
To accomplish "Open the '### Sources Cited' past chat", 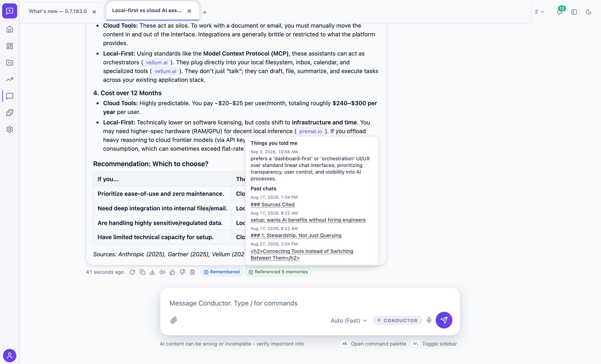I will 272,204.
